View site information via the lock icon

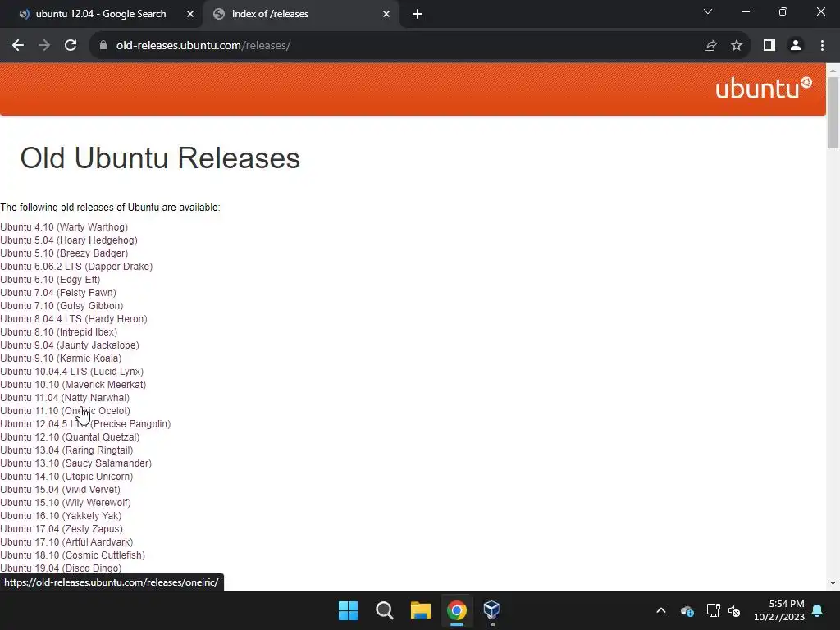point(103,46)
